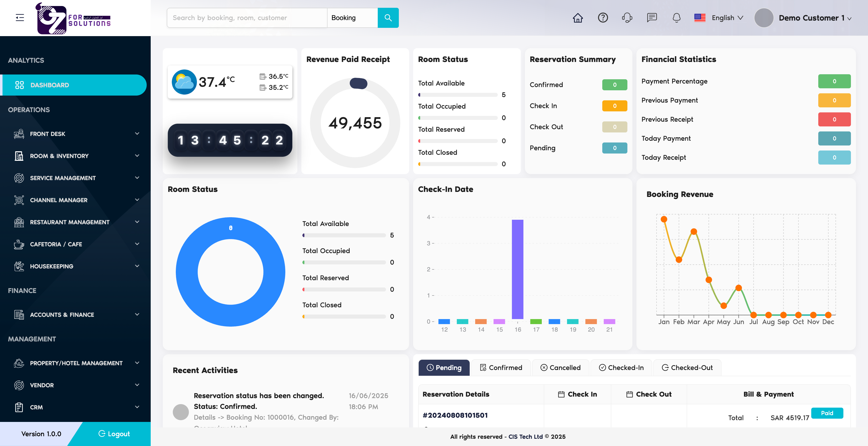Select the Front Desk icon in sidebar
Image resolution: width=868 pixels, height=446 pixels.
click(19, 134)
